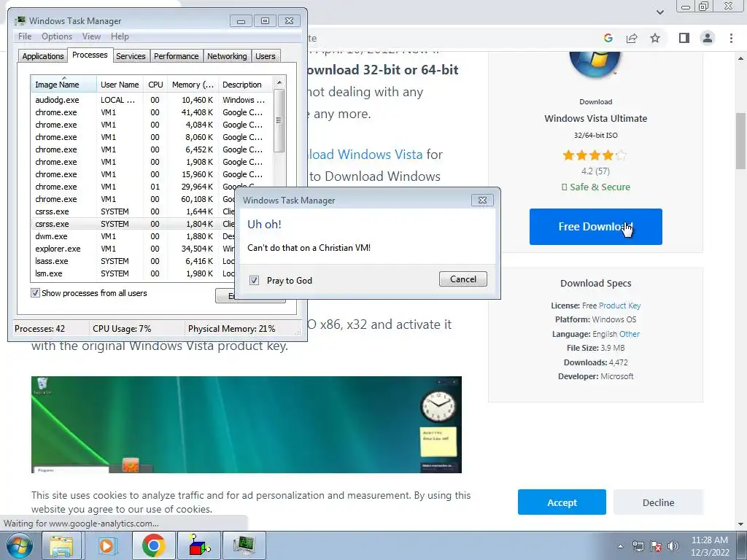Switch to the Applications tab

pos(43,56)
